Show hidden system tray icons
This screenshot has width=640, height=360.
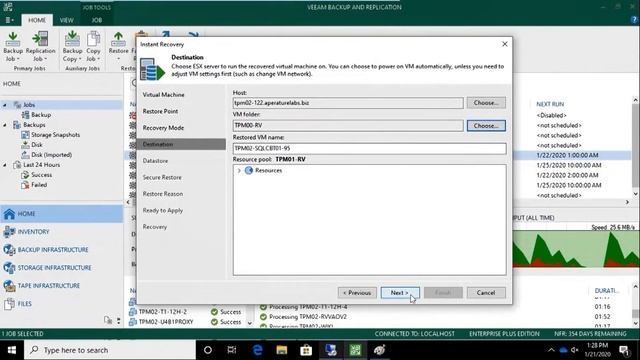pos(551,350)
